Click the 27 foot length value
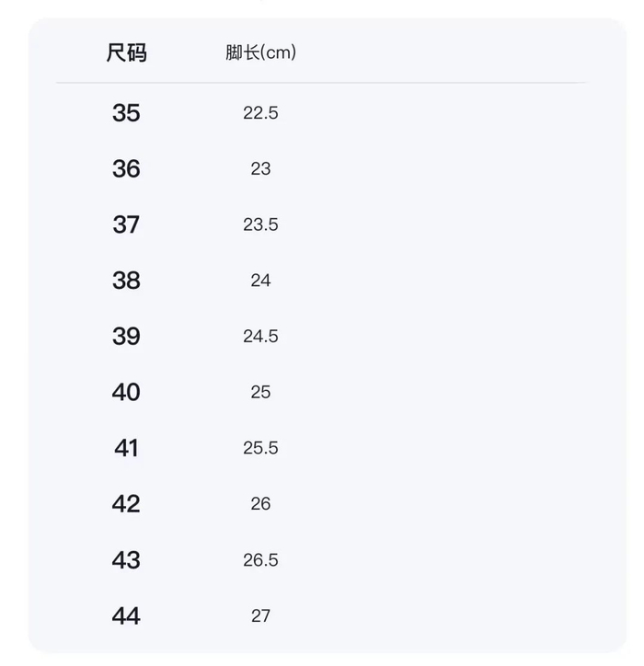The height and width of the screenshot is (666, 644). pos(260,616)
